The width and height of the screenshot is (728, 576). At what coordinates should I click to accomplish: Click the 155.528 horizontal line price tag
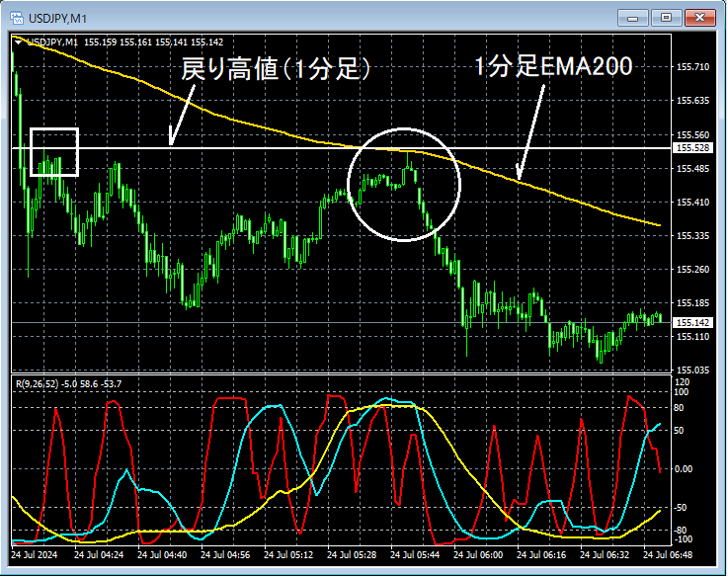point(693,148)
